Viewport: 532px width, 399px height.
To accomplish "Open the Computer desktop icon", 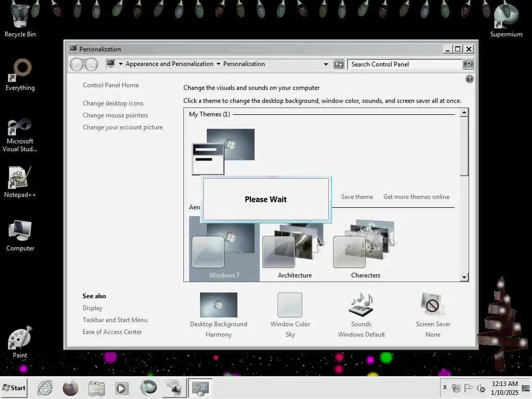I will (20, 235).
